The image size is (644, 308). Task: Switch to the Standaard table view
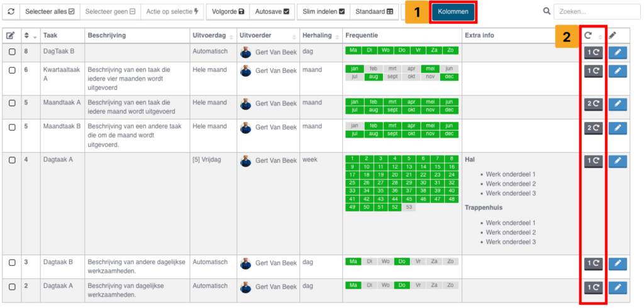[374, 11]
